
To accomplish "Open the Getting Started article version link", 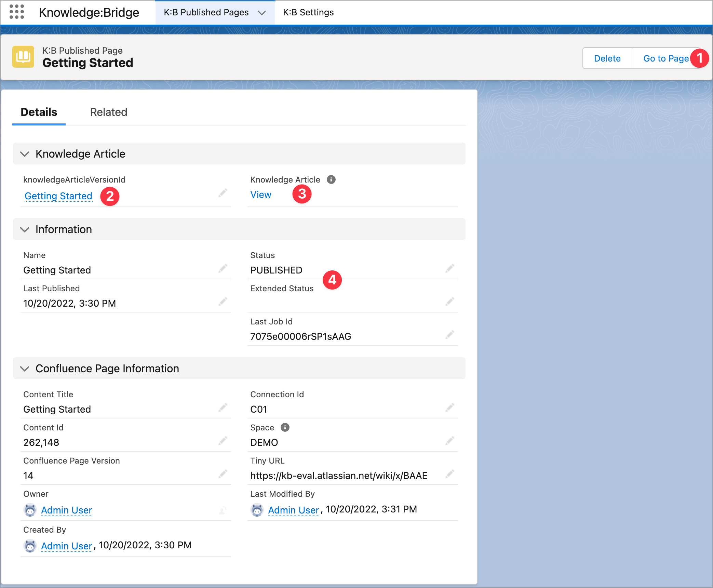I will (58, 196).
